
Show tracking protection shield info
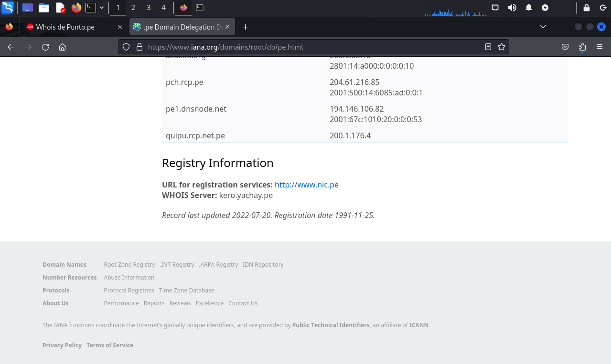click(x=126, y=47)
